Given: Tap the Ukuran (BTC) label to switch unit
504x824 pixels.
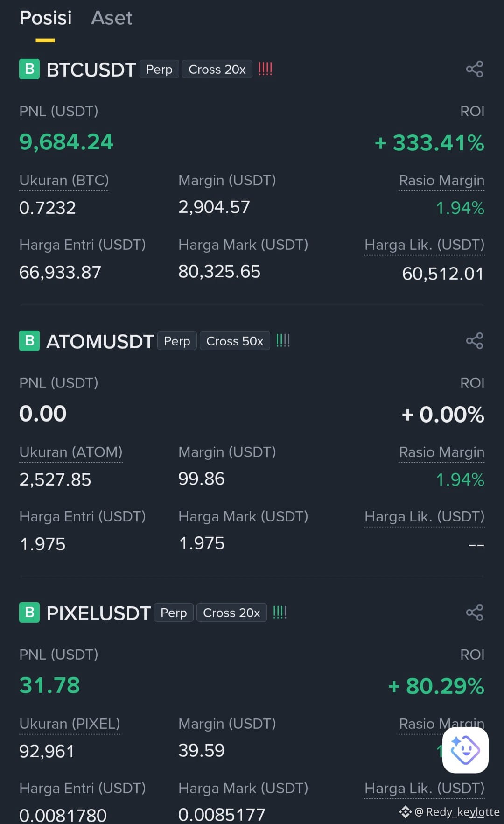Looking at the screenshot, I should [64, 181].
